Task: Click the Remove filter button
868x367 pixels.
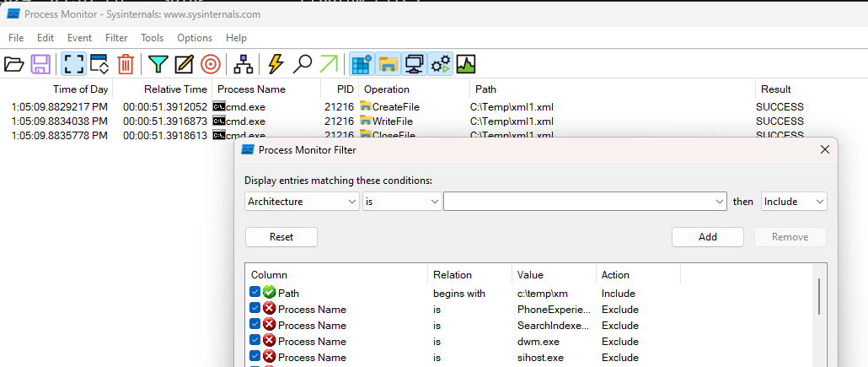Action: coord(790,237)
